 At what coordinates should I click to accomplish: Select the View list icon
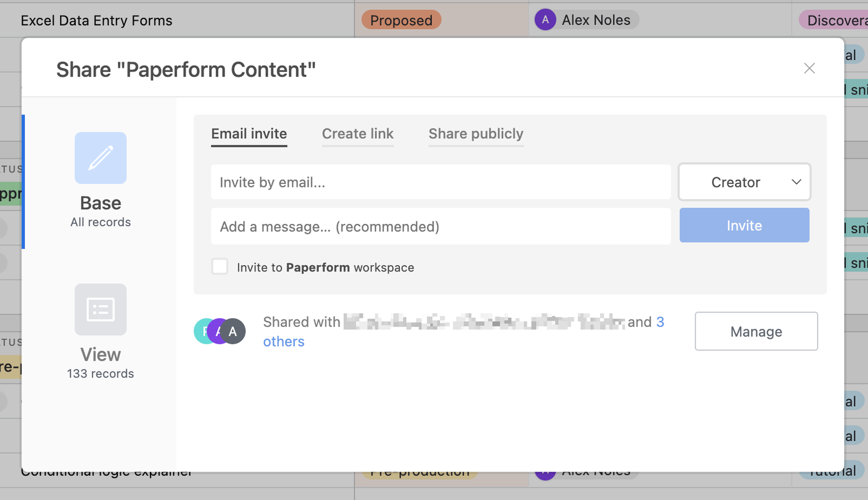click(101, 310)
